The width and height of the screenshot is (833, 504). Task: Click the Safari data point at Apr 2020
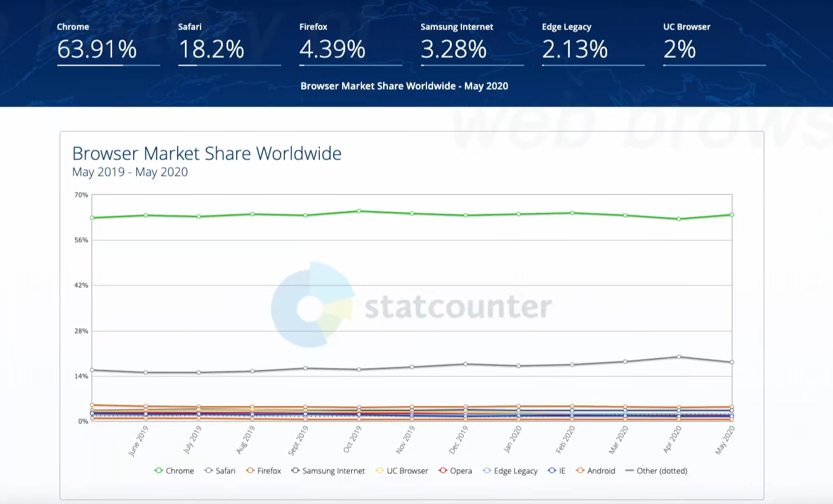click(x=679, y=356)
